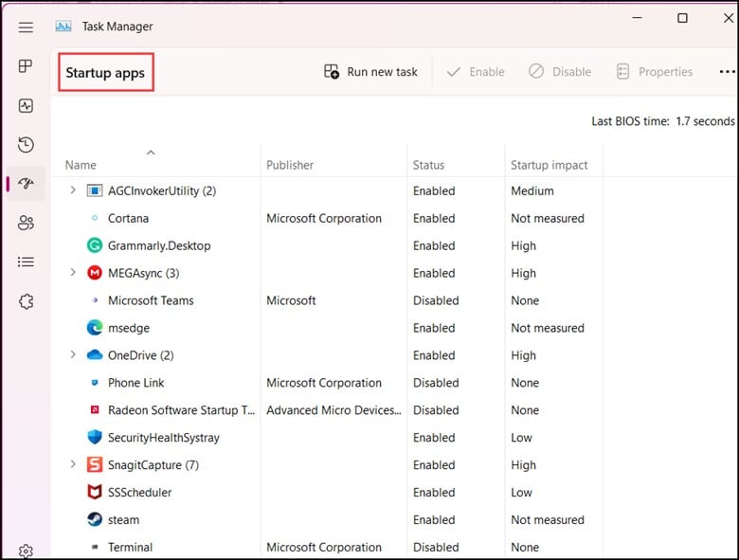This screenshot has height=560, width=739.
Task: Click the Low impact for SecurityHealthSystray
Action: (521, 438)
